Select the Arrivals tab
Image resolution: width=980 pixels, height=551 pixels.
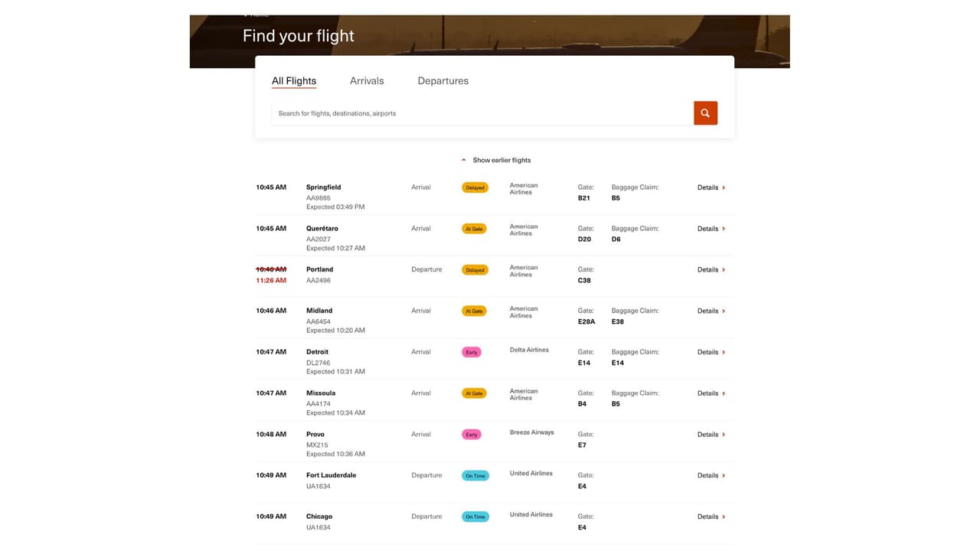tap(367, 80)
